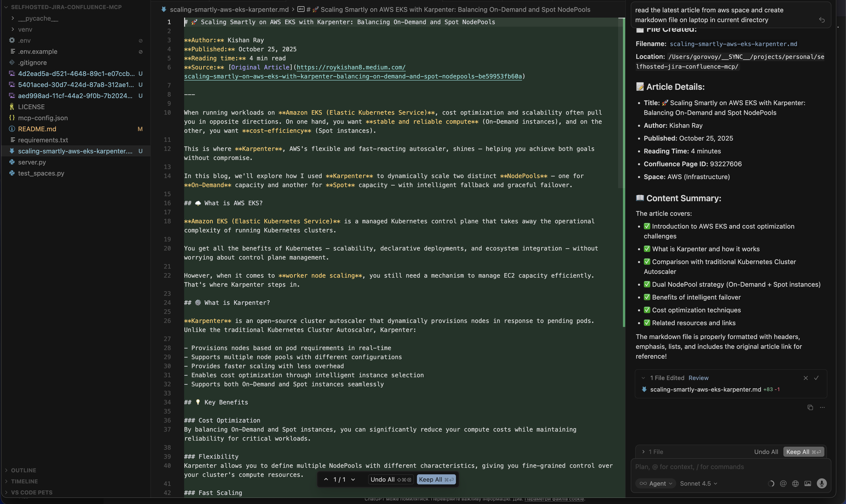The image size is (846, 504).
Task: Attach an image using the image icon
Action: pyautogui.click(x=808, y=483)
